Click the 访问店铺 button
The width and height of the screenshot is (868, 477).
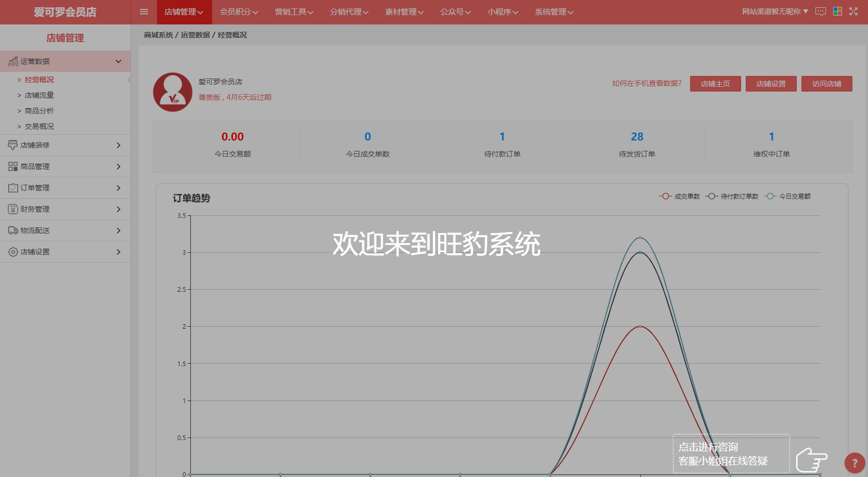(826, 84)
